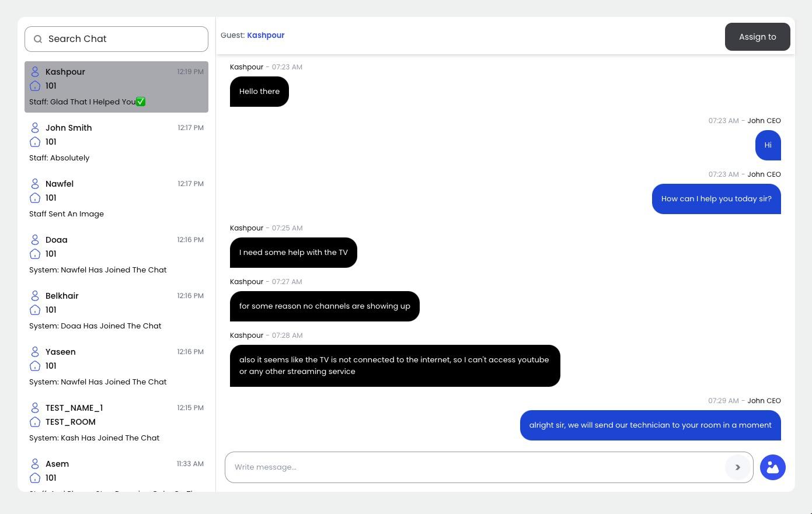Click the blue image upload icon
The height and width of the screenshot is (514, 812).
[772, 467]
